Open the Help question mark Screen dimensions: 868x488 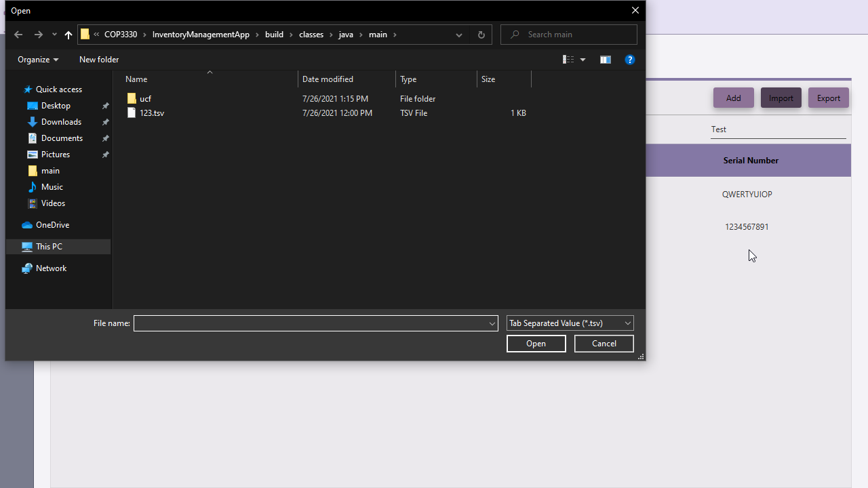click(x=630, y=60)
